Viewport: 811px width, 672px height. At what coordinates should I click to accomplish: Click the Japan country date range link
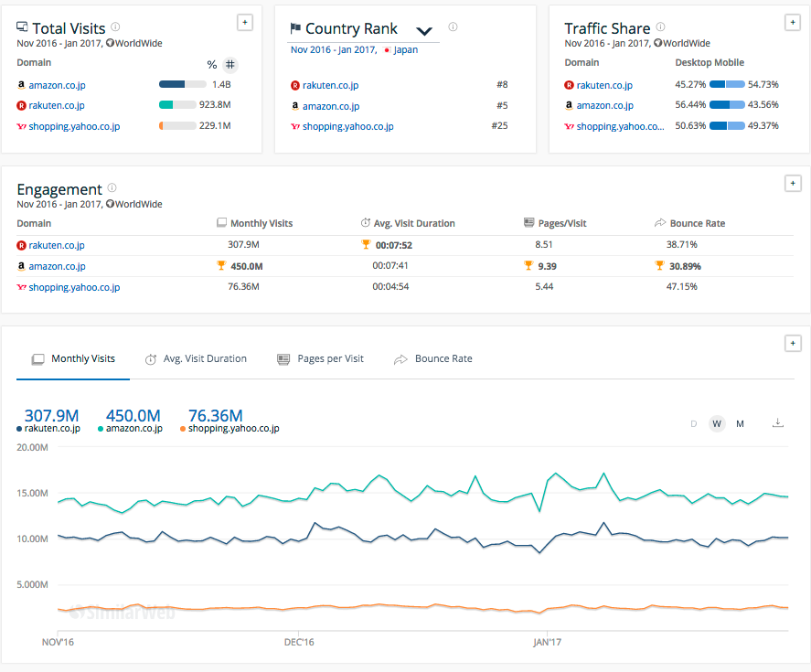pos(354,49)
